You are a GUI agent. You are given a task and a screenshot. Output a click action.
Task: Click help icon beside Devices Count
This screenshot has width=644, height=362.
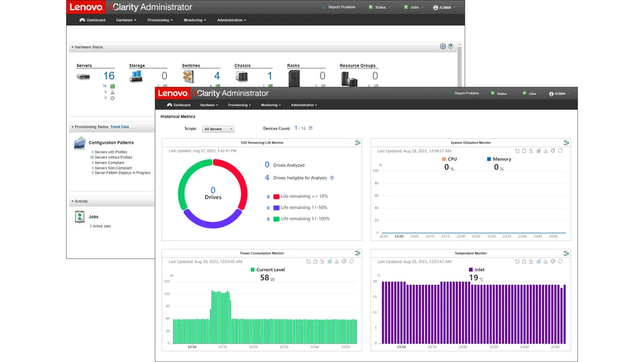(x=311, y=129)
